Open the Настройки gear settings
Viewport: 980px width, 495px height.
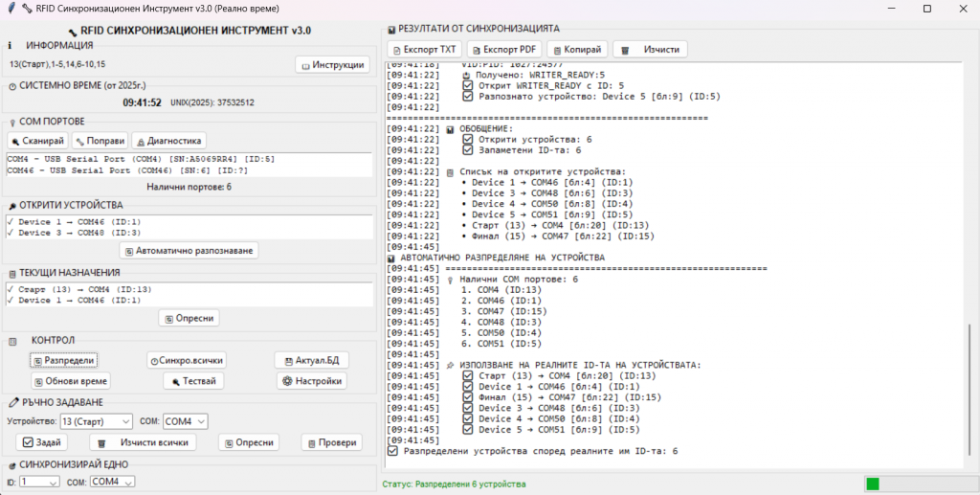(311, 381)
